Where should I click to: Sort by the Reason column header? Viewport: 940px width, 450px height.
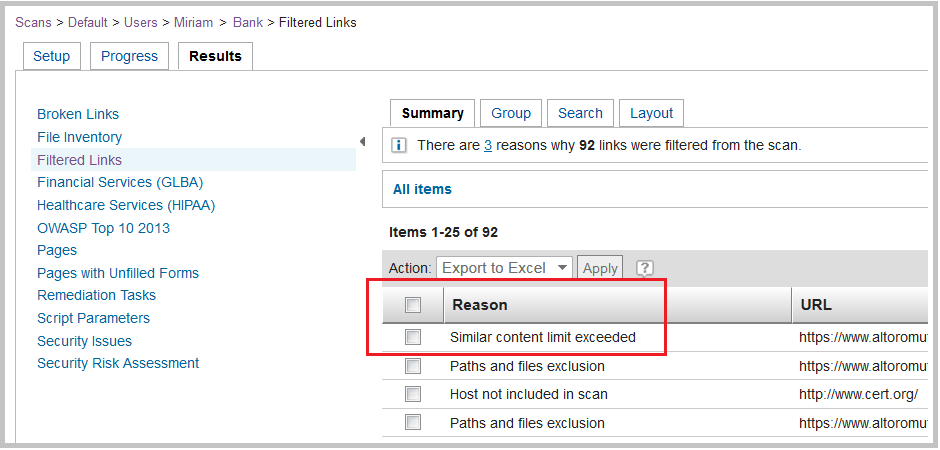[x=480, y=305]
